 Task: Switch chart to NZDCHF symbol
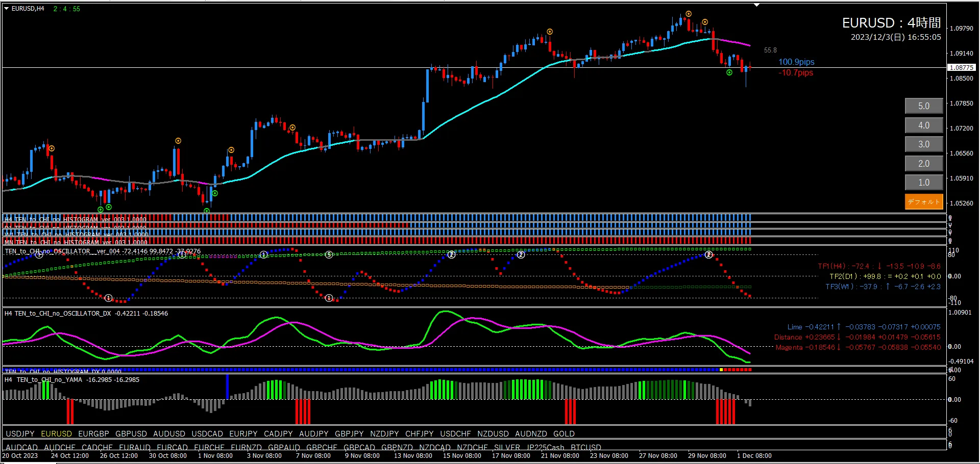coord(473,448)
